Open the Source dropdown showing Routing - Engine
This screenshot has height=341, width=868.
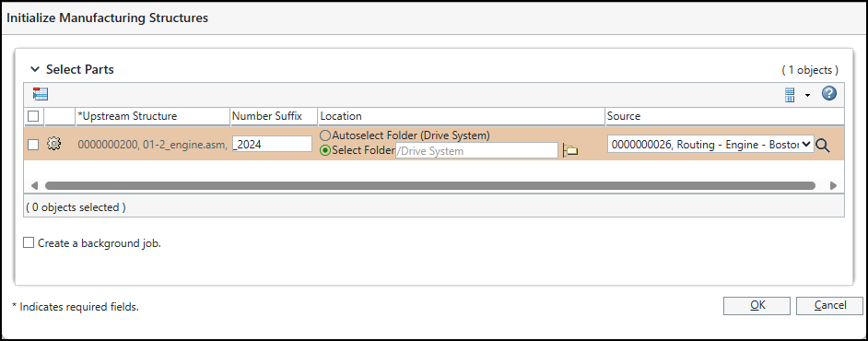pyautogui.click(x=710, y=145)
